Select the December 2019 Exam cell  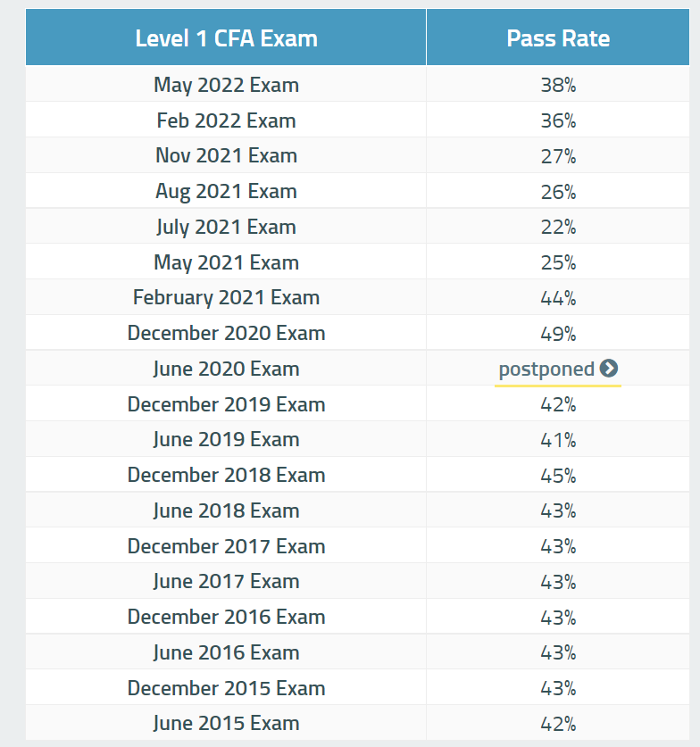tap(226, 404)
